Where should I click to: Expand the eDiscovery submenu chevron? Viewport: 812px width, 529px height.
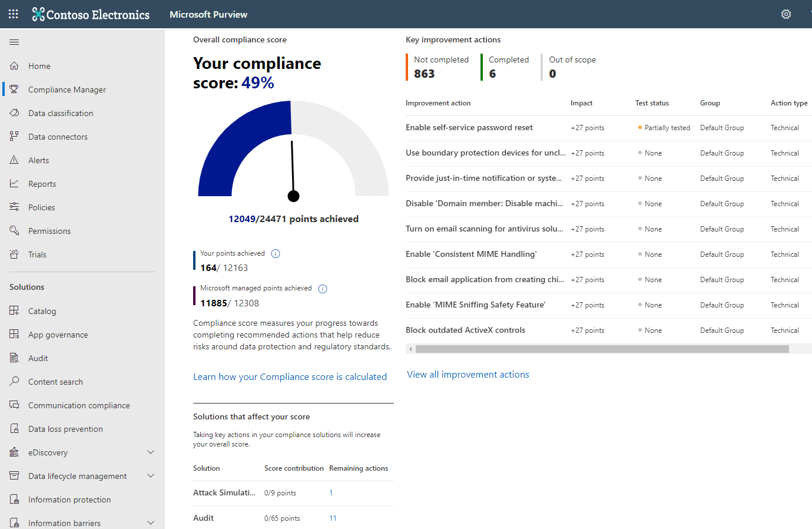point(151,452)
